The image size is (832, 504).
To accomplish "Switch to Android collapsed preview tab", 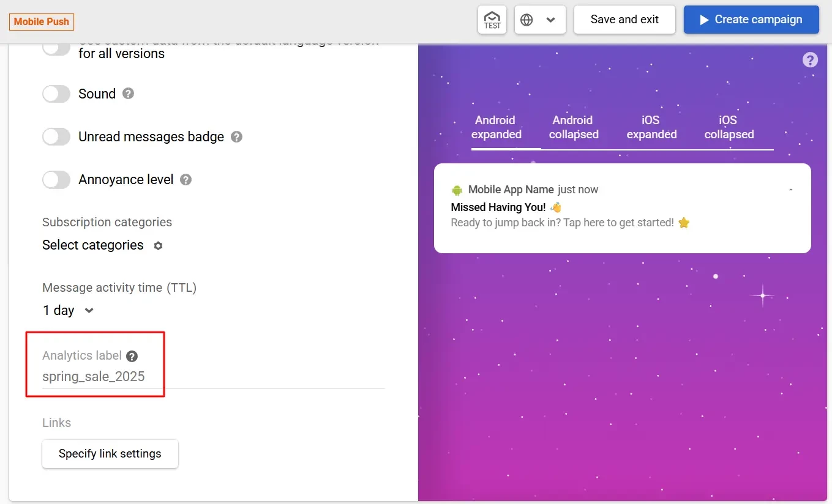I will coord(574,127).
